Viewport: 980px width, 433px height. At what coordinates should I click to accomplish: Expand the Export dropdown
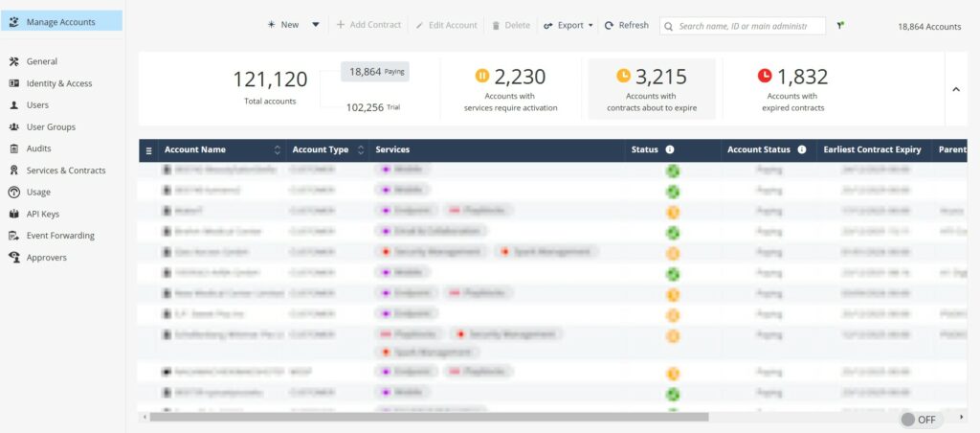pos(590,26)
